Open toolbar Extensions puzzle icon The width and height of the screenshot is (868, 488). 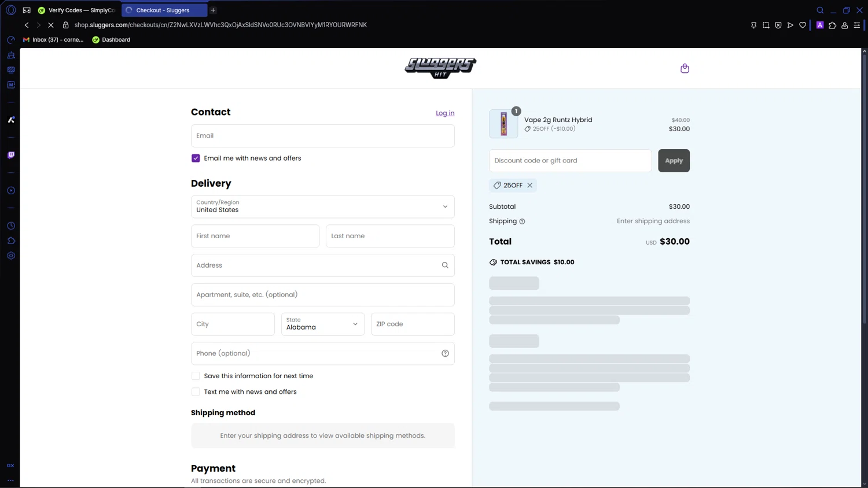pyautogui.click(x=832, y=25)
